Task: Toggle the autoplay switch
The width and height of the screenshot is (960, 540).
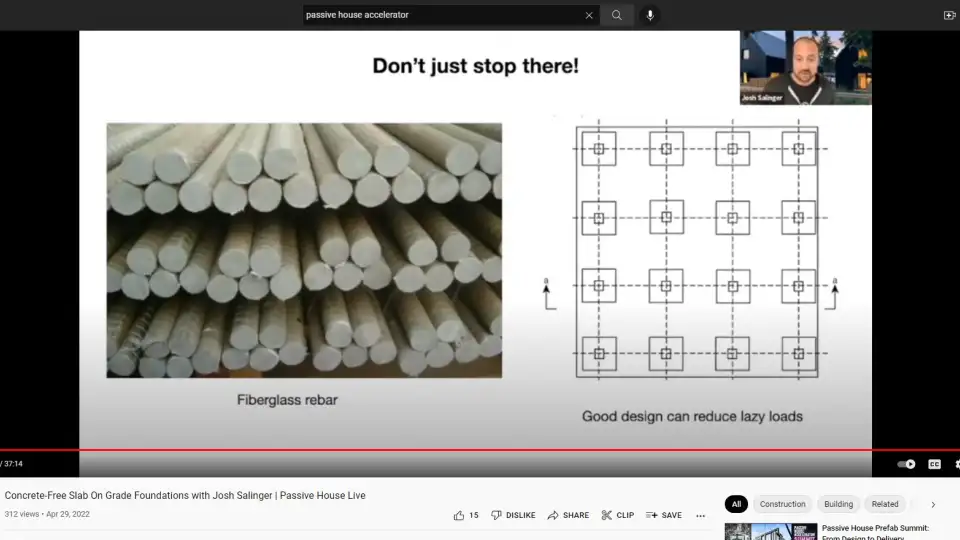Action: click(906, 464)
